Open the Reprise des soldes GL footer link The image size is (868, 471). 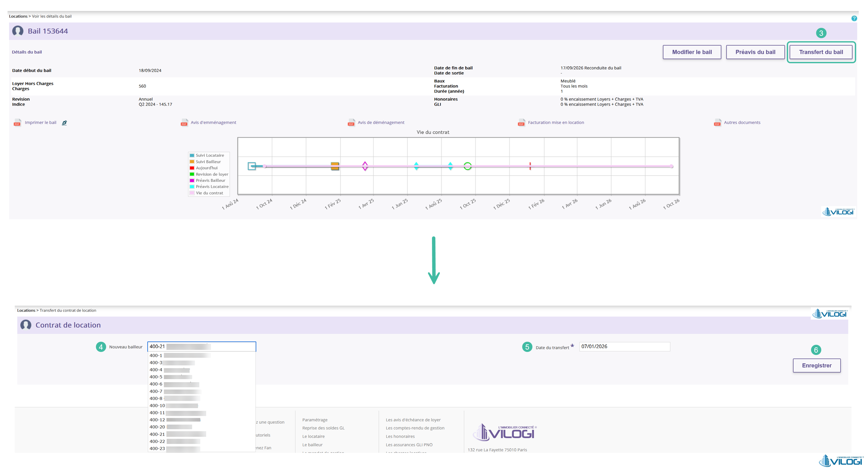click(x=323, y=428)
